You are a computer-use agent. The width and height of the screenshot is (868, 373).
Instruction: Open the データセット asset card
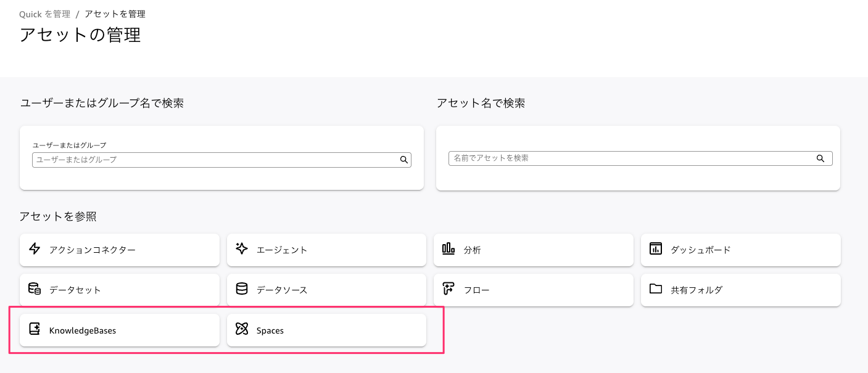[120, 290]
